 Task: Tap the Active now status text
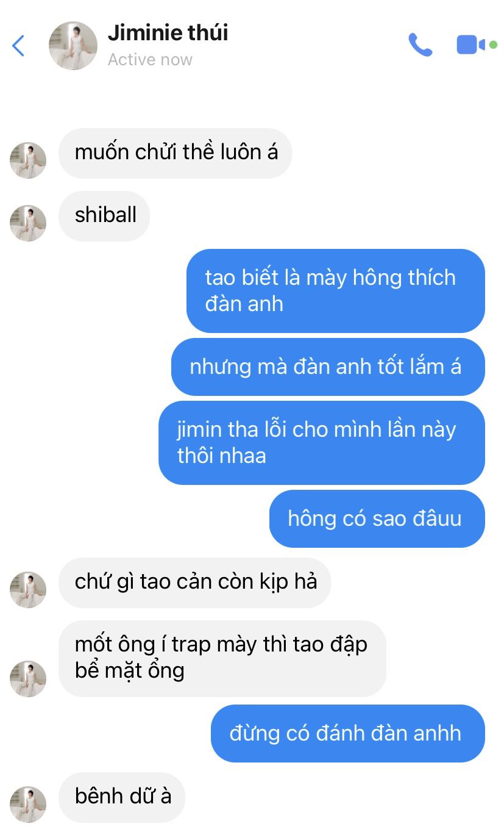pos(150,60)
